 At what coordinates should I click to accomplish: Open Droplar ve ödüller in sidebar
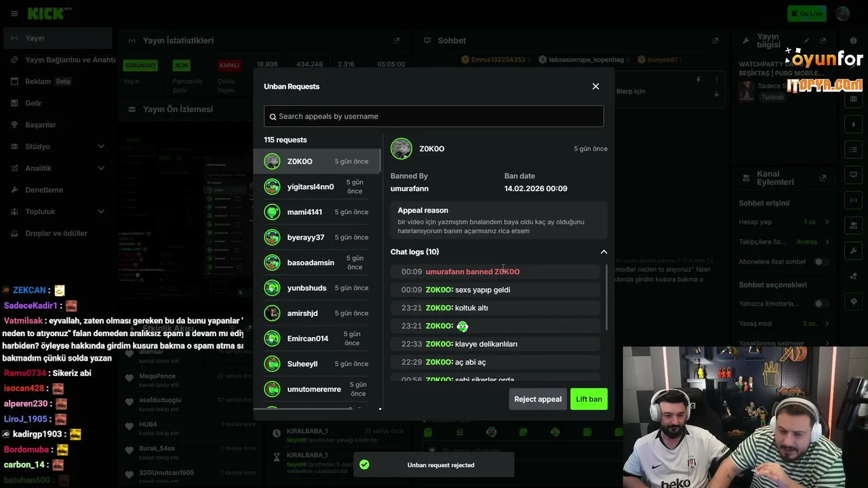[x=58, y=233]
